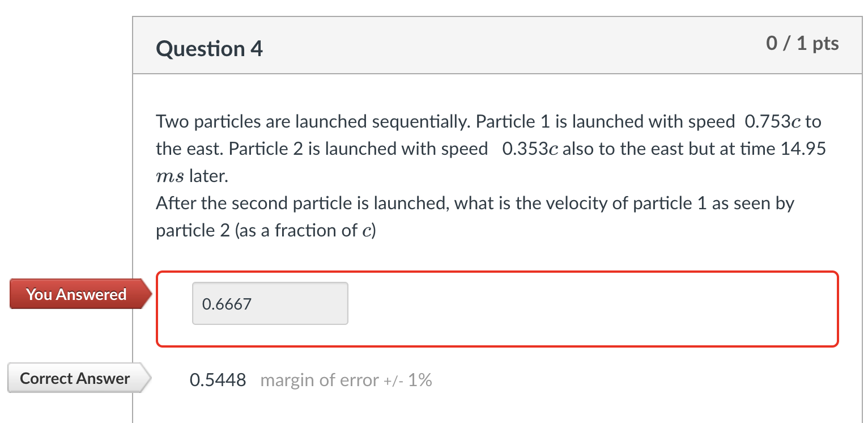Image resolution: width=868 pixels, height=423 pixels.
Task: Click the margin of error +/- 1% text
Action: point(346,380)
